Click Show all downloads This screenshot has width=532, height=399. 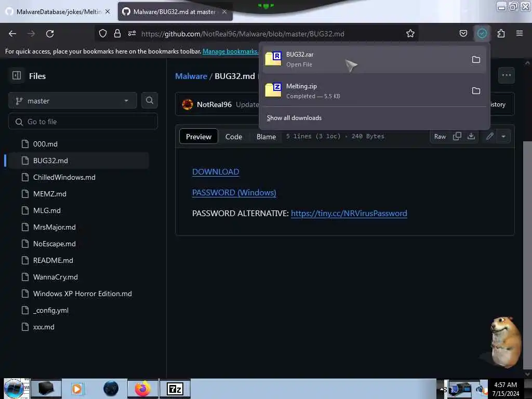point(294,118)
